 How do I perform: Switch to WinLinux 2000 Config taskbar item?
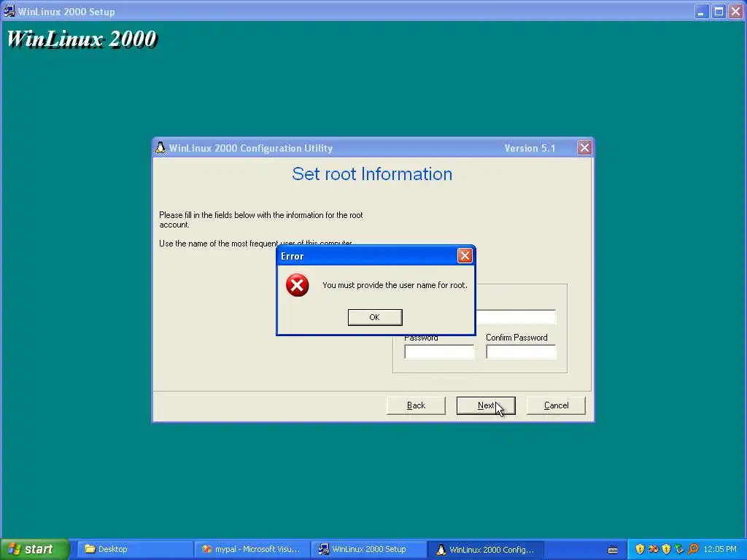(x=486, y=549)
